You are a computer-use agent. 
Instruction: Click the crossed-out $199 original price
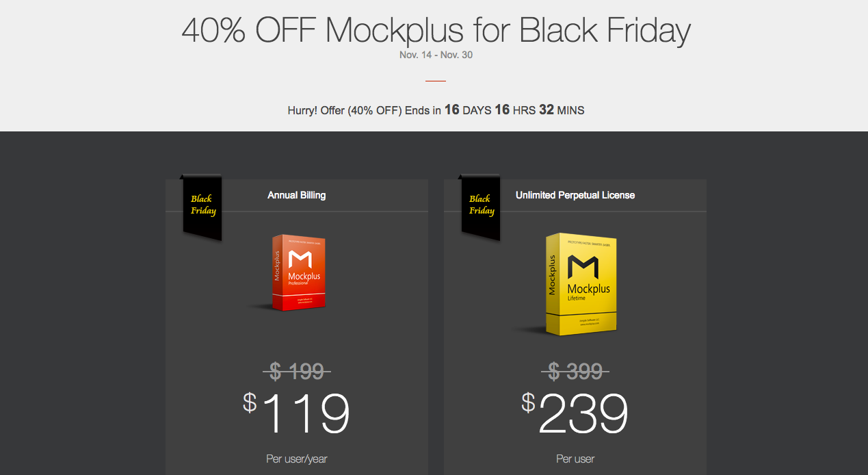click(297, 372)
